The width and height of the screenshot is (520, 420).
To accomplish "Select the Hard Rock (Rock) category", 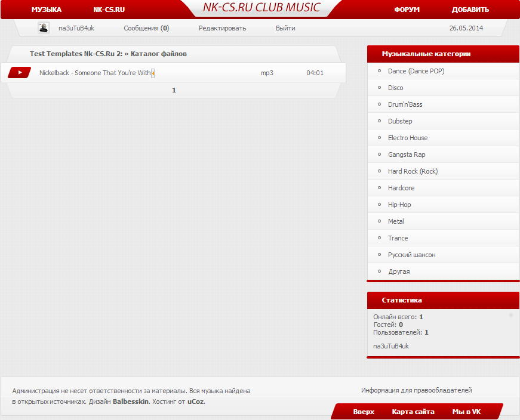I will (x=413, y=171).
